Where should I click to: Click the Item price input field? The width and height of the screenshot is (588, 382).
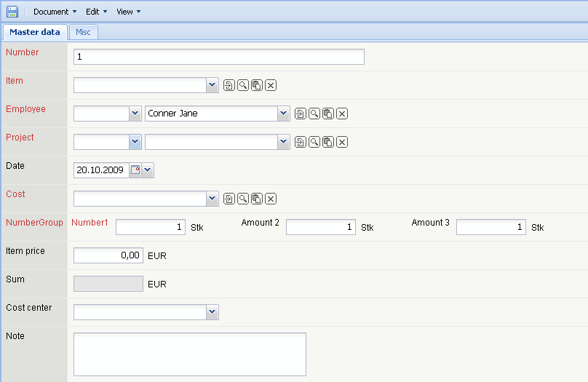(108, 255)
